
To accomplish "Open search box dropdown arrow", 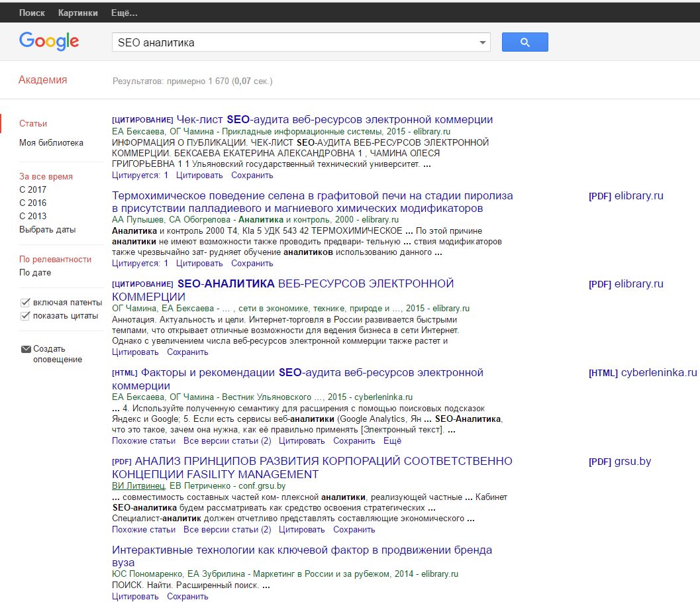I will click(482, 43).
